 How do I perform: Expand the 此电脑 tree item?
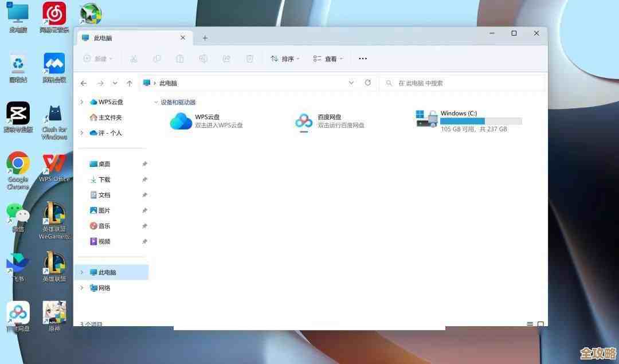pos(81,272)
